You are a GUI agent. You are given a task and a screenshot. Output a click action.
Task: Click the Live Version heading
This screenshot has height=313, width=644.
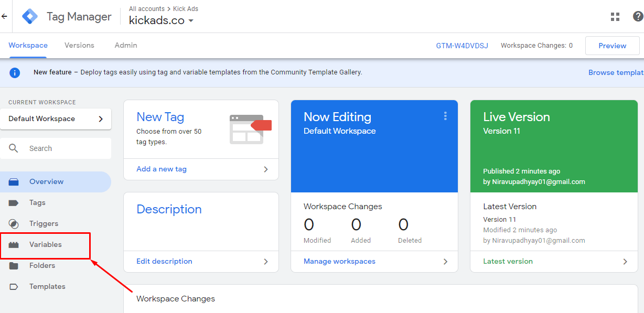[516, 117]
